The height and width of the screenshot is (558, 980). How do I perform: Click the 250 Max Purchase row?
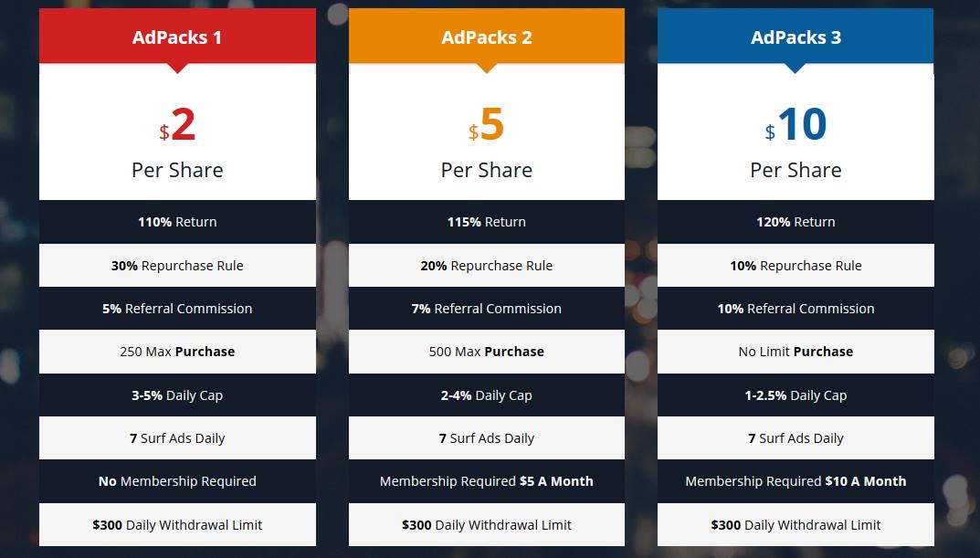(177, 352)
